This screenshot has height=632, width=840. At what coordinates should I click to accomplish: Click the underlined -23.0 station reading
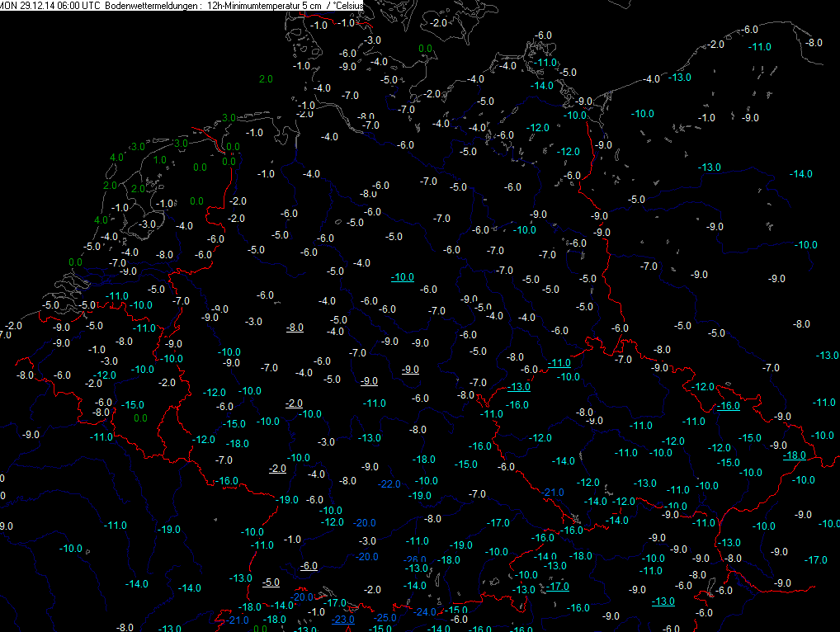click(x=342, y=620)
